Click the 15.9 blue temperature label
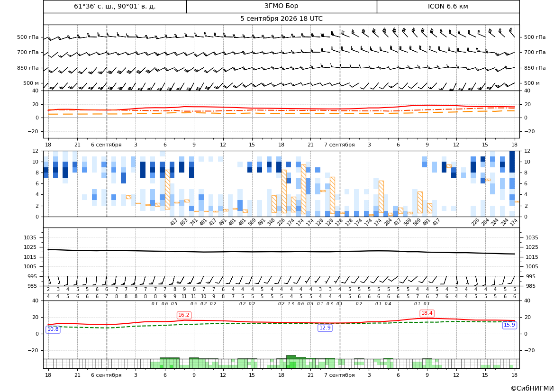The image size is (554, 392). 509,325
